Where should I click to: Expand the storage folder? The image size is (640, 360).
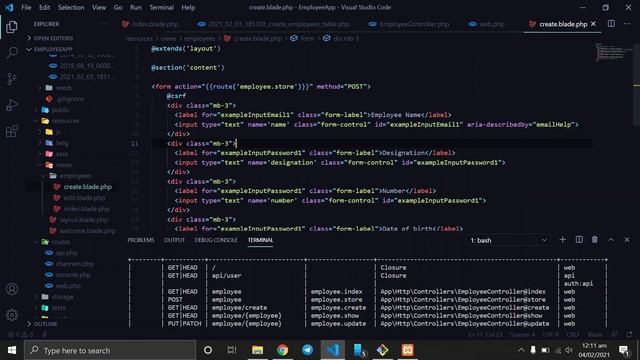62,297
